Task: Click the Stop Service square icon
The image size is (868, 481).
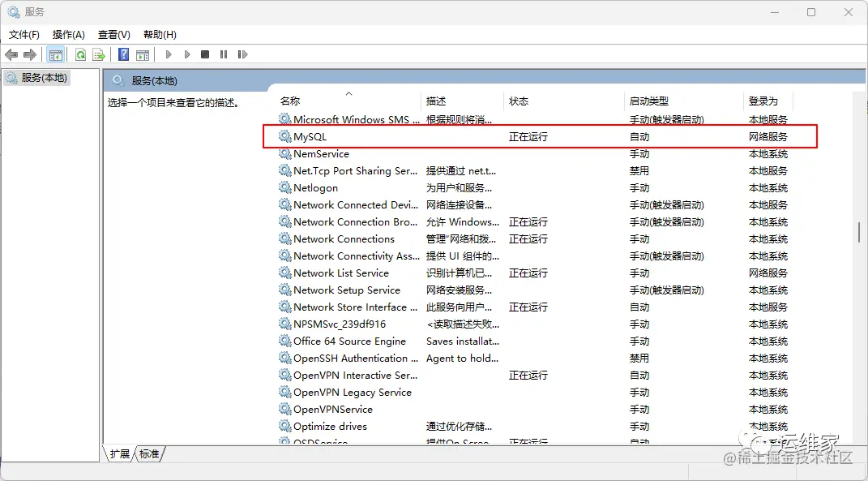Action: pyautogui.click(x=205, y=54)
